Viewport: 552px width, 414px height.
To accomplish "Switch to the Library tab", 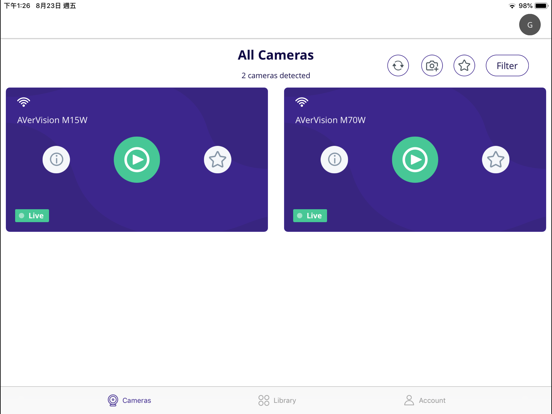I will coord(277,400).
